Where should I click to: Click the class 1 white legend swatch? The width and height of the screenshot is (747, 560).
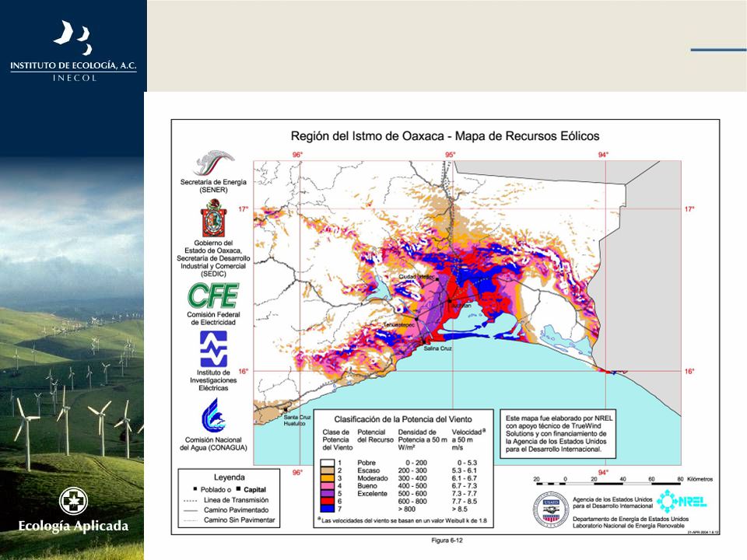pyautogui.click(x=328, y=462)
